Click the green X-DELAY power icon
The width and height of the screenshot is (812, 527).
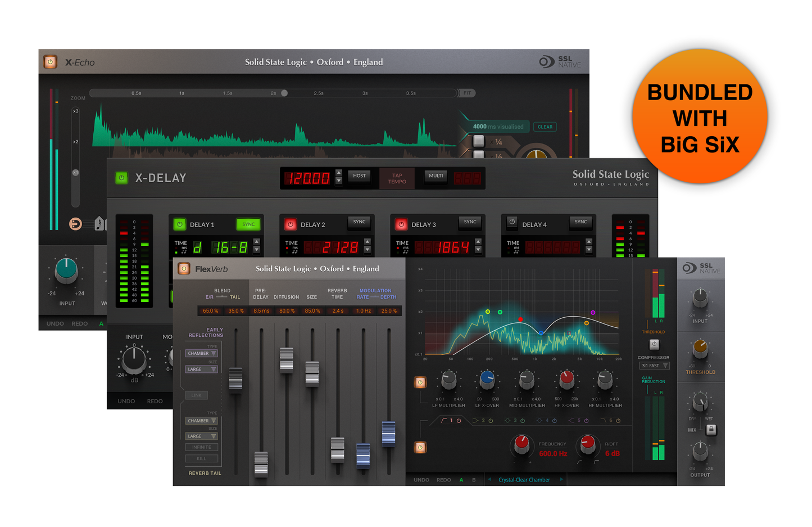click(x=121, y=178)
